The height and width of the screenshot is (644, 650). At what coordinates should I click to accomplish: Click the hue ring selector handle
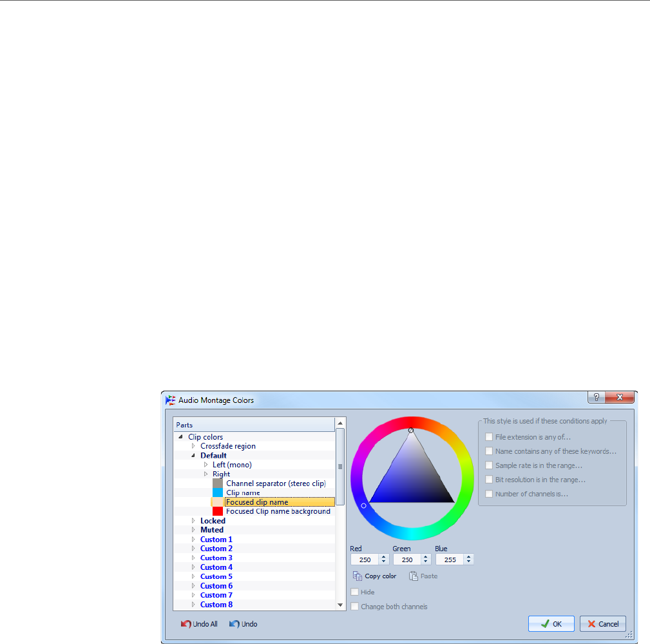363,505
